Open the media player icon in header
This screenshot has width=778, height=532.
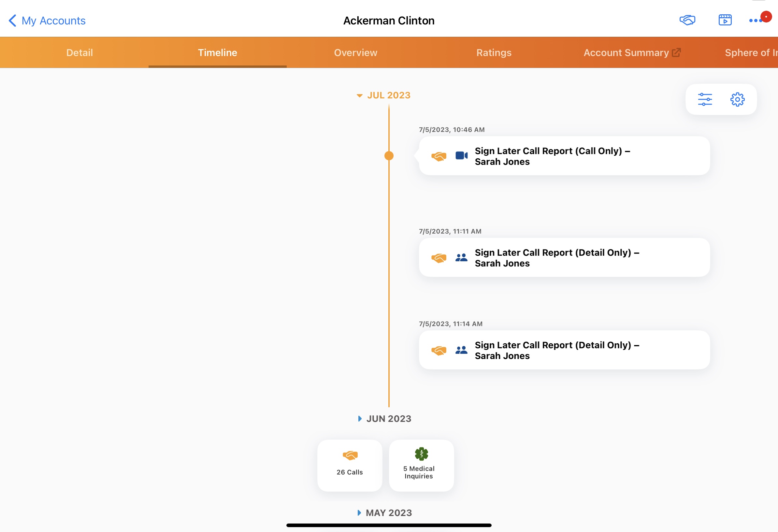point(725,21)
